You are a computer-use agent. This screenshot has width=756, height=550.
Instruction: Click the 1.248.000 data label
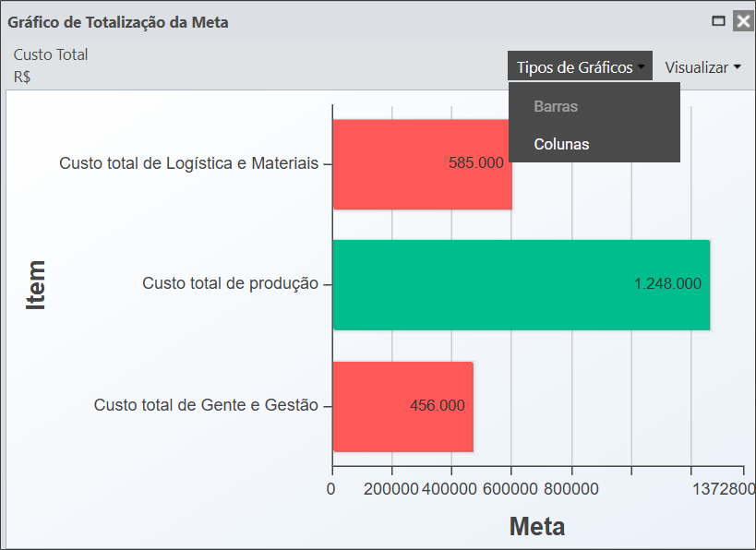(x=667, y=284)
